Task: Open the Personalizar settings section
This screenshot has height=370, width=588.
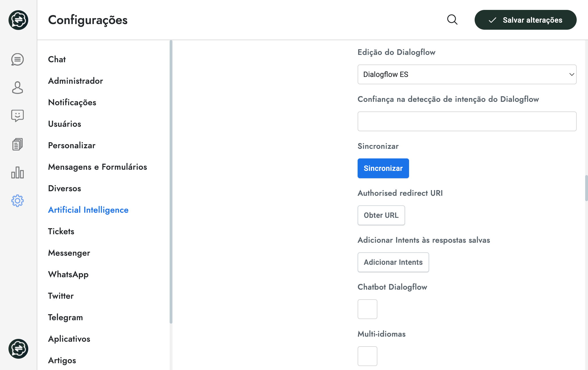Action: click(x=72, y=145)
